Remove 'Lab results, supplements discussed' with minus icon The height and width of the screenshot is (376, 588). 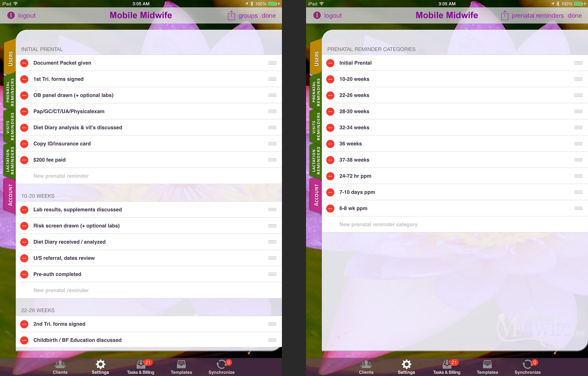coord(24,210)
